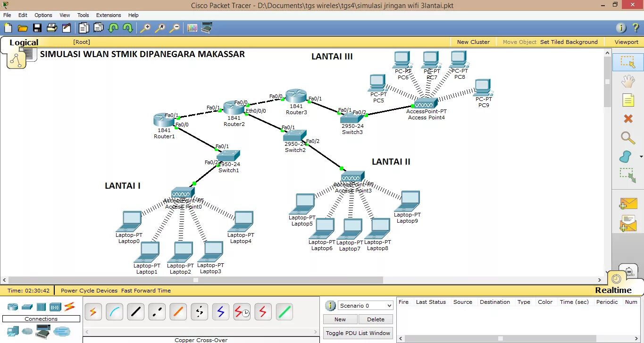
Task: Pick the Place Note tool
Action: point(627,100)
